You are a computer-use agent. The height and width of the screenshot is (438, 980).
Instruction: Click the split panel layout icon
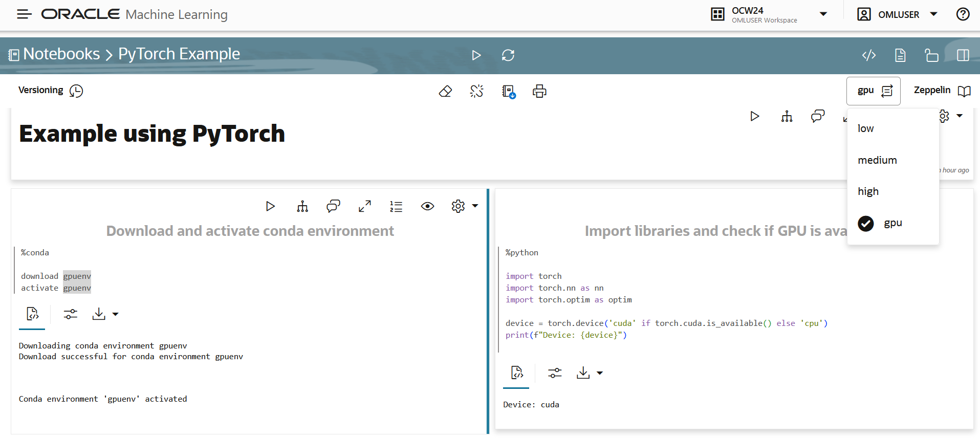[963, 55]
